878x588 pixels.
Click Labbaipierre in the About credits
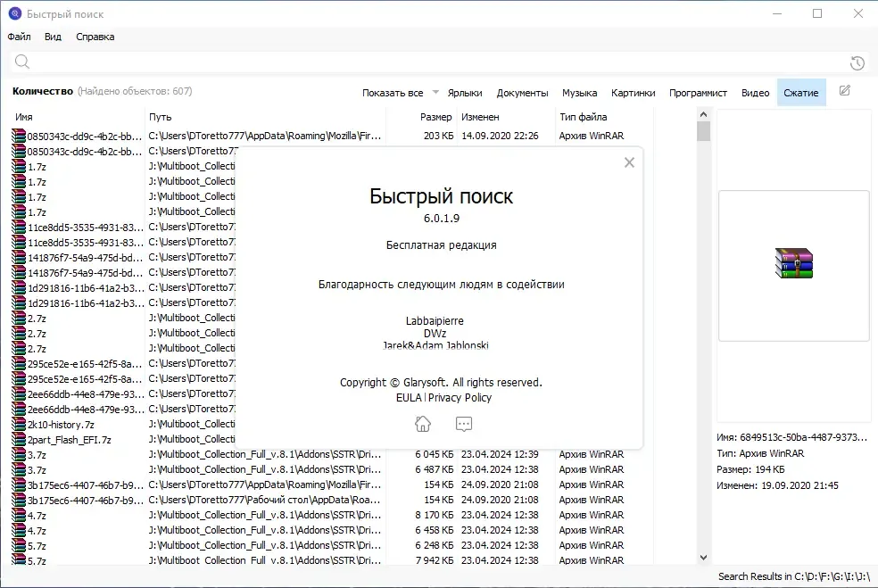435,321
